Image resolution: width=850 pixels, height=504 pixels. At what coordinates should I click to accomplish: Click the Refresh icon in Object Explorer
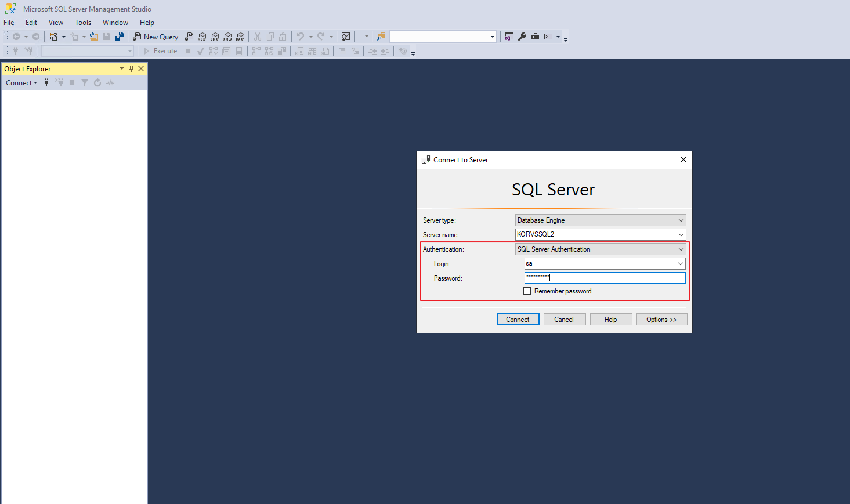[97, 82]
